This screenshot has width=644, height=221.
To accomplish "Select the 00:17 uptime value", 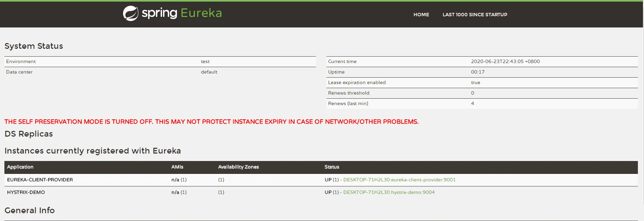I will pyautogui.click(x=478, y=72).
